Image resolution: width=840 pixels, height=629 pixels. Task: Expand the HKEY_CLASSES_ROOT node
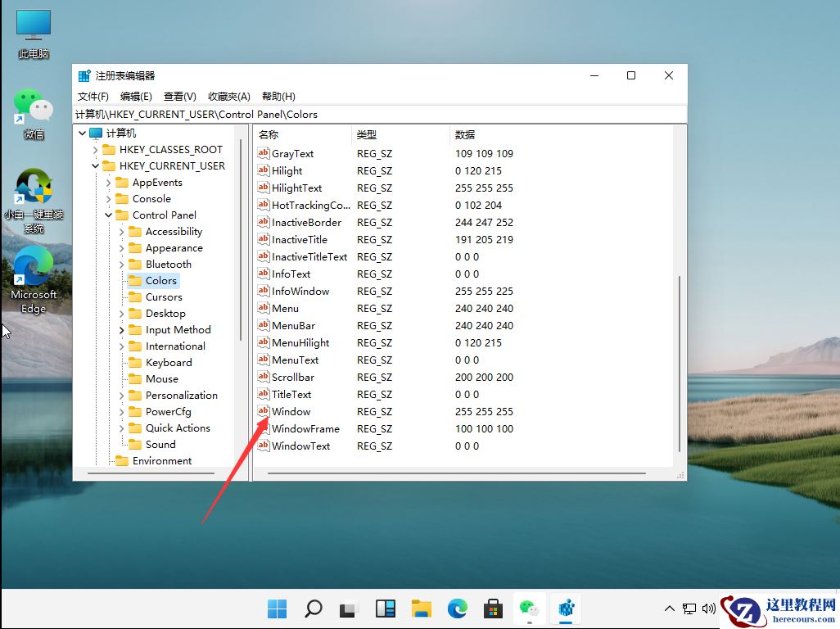(x=95, y=149)
